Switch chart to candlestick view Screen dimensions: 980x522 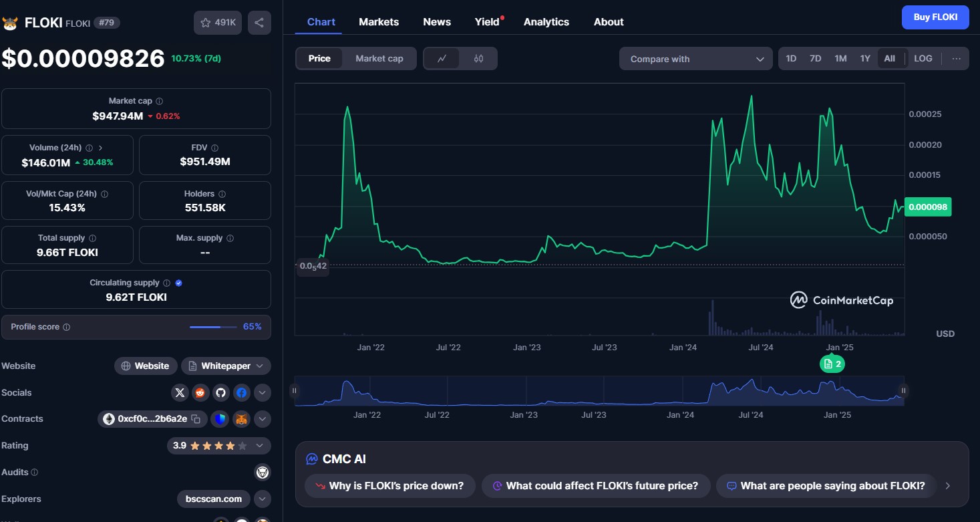478,59
